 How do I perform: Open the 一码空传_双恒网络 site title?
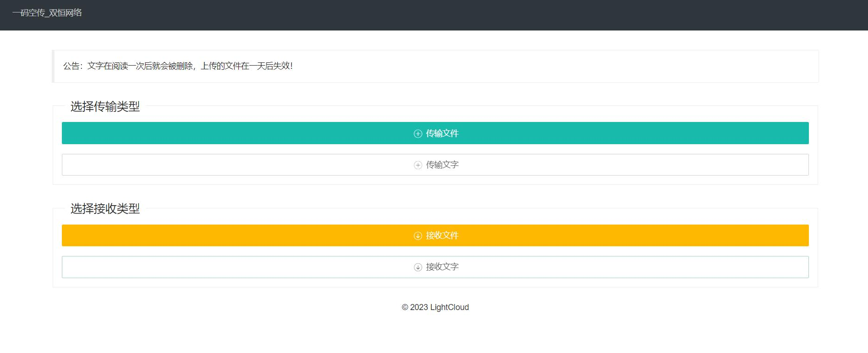[47, 13]
